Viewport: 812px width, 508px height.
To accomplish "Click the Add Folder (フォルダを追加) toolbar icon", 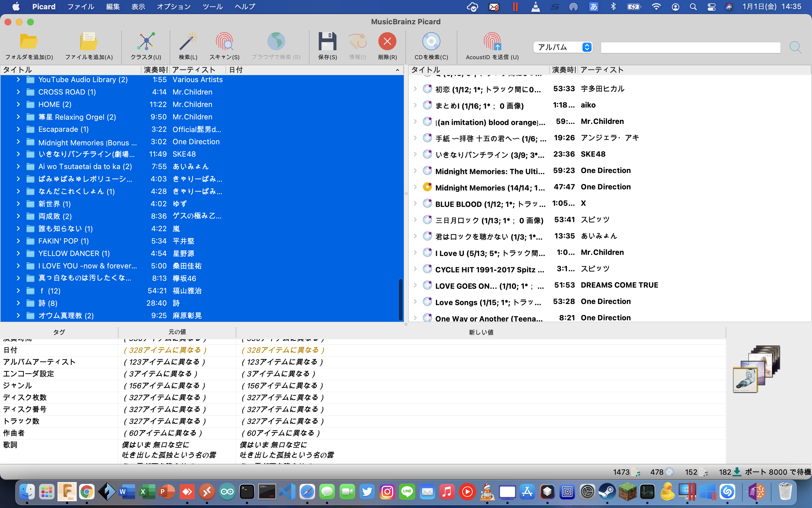I will click(x=29, y=42).
